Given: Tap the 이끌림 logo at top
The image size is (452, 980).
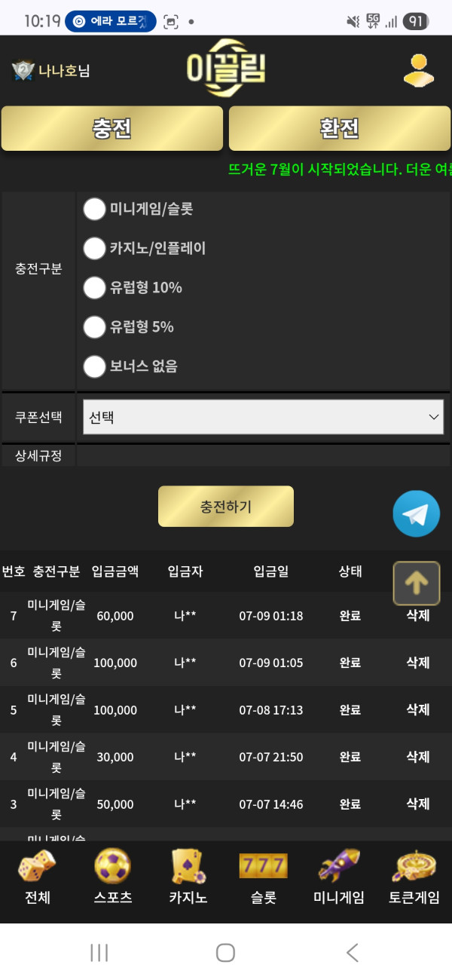Looking at the screenshot, I should click(226, 69).
